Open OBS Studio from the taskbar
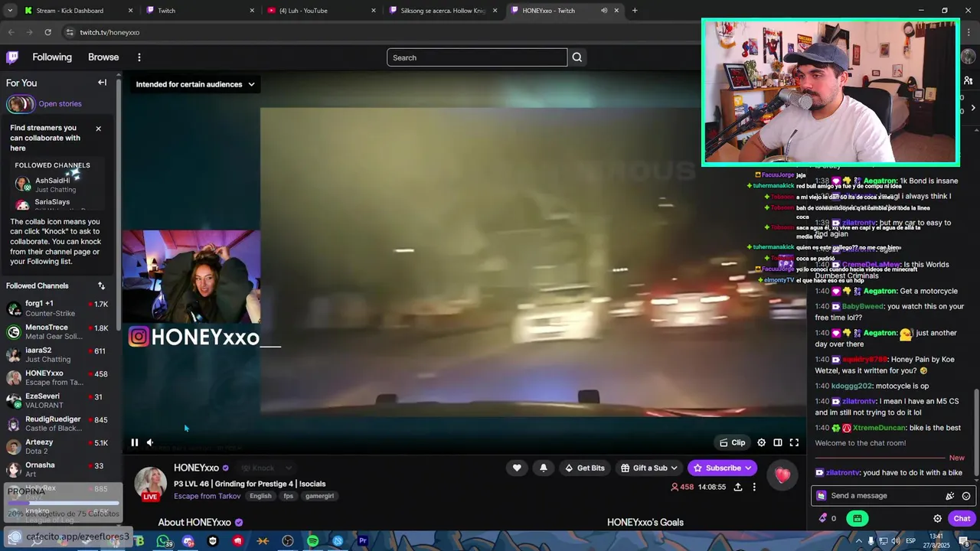980x551 pixels. 288,541
